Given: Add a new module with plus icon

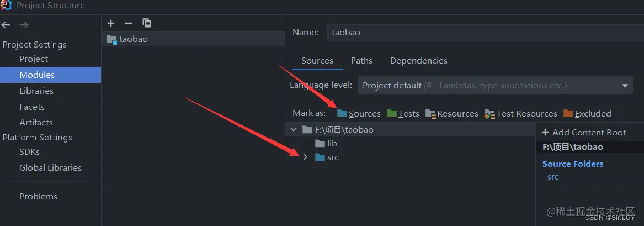Looking at the screenshot, I should click(111, 23).
